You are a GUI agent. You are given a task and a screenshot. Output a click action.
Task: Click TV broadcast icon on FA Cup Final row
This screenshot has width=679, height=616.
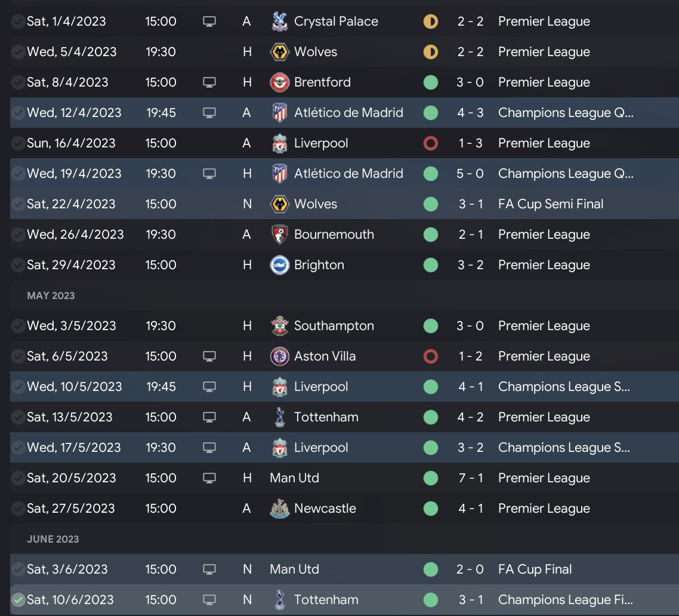pyautogui.click(x=209, y=569)
